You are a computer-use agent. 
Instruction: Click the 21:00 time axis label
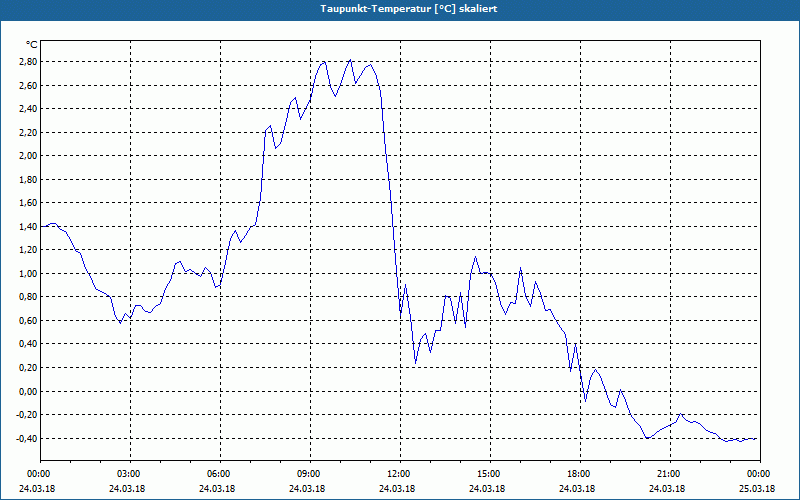pyautogui.click(x=670, y=474)
